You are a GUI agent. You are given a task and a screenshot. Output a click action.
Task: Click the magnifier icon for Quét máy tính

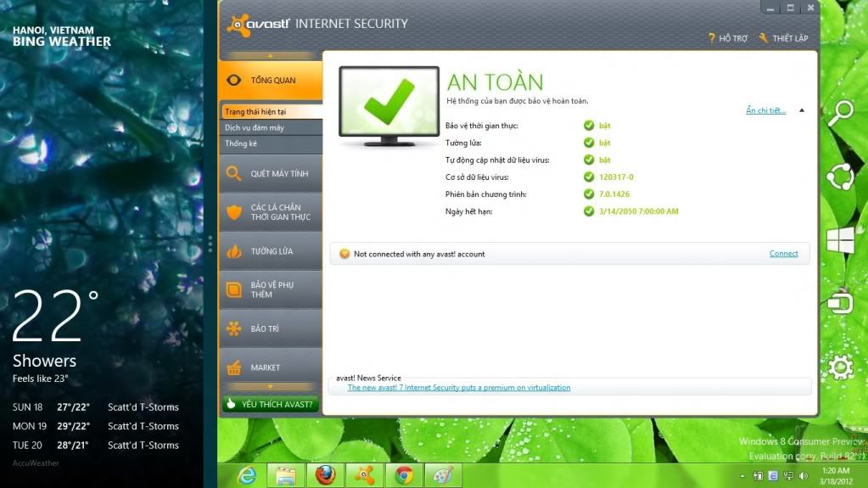point(233,173)
